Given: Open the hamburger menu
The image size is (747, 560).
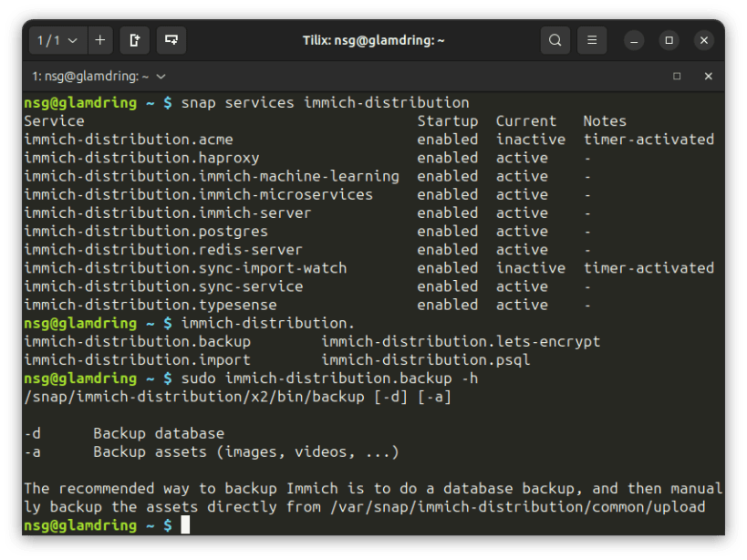Looking at the screenshot, I should click(592, 40).
